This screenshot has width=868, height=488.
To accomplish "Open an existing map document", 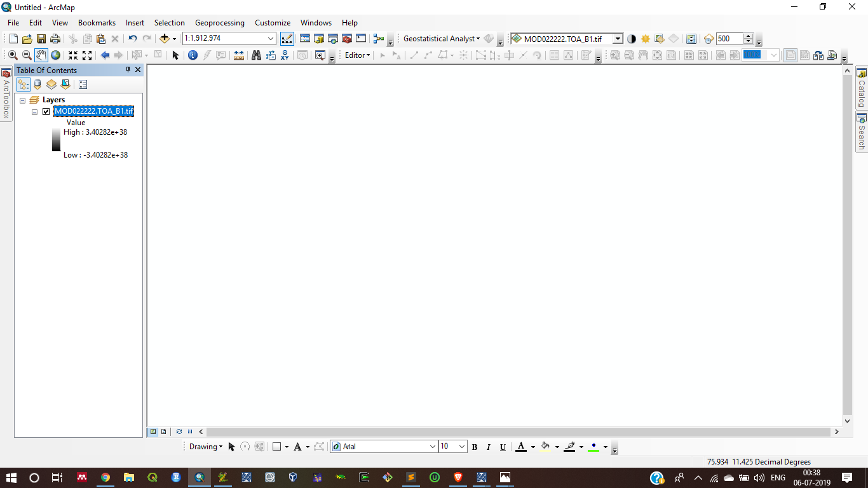I will pyautogui.click(x=27, y=39).
